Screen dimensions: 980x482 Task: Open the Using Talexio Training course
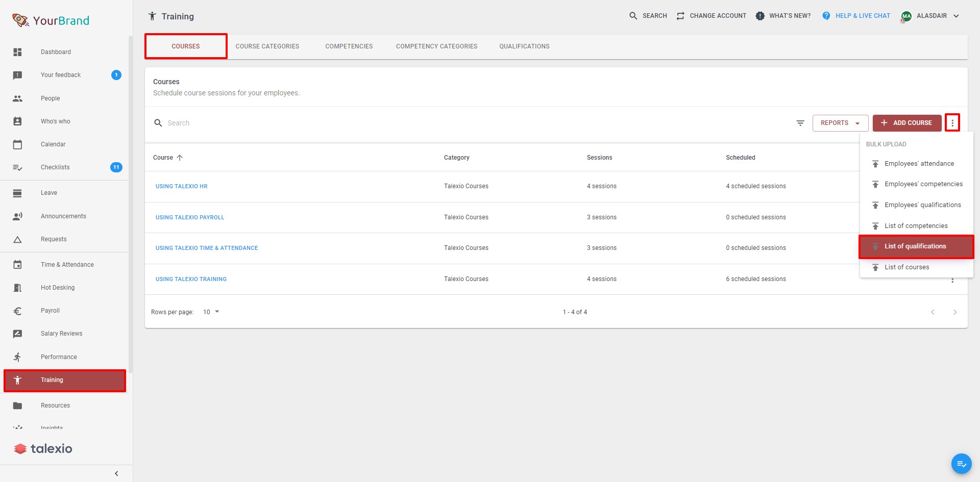191,279
